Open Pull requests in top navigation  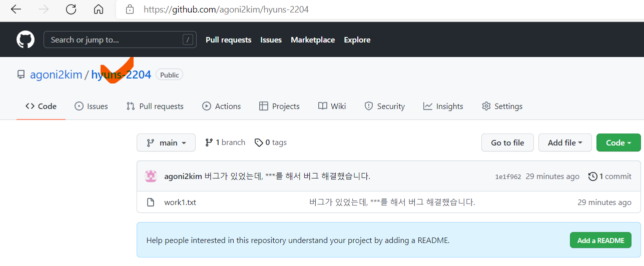coord(228,40)
